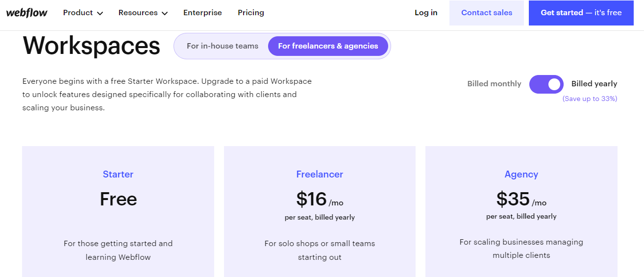Select the Freelancer plan heading
644x277 pixels.
(x=320, y=174)
